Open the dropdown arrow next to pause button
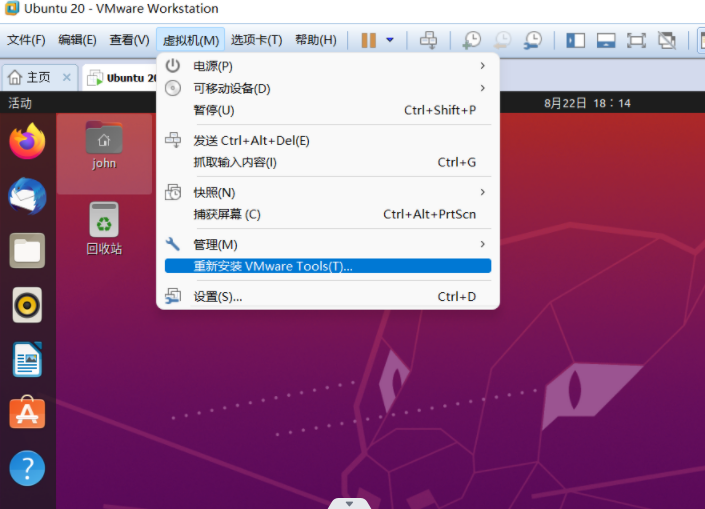Image resolution: width=705 pixels, height=509 pixels. point(390,40)
